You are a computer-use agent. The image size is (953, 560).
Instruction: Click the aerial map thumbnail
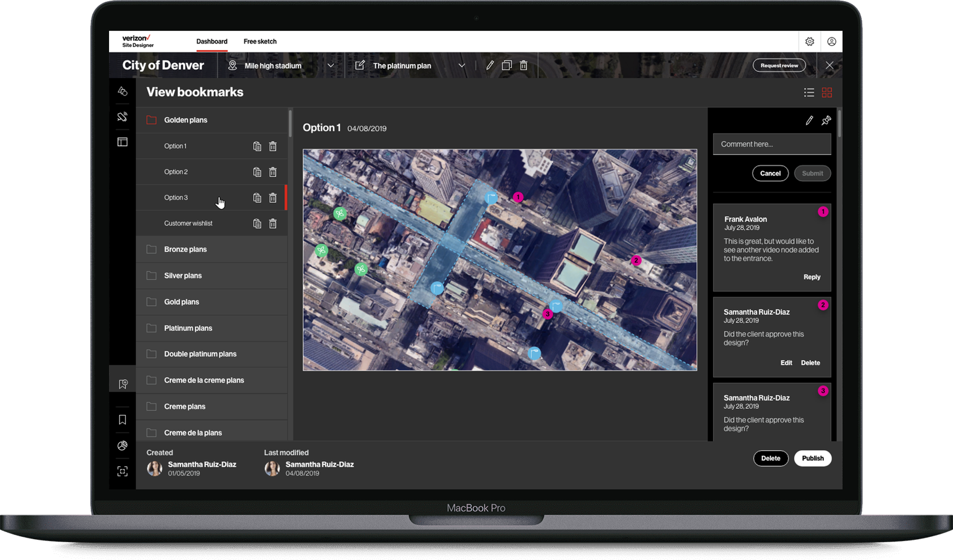[500, 259]
